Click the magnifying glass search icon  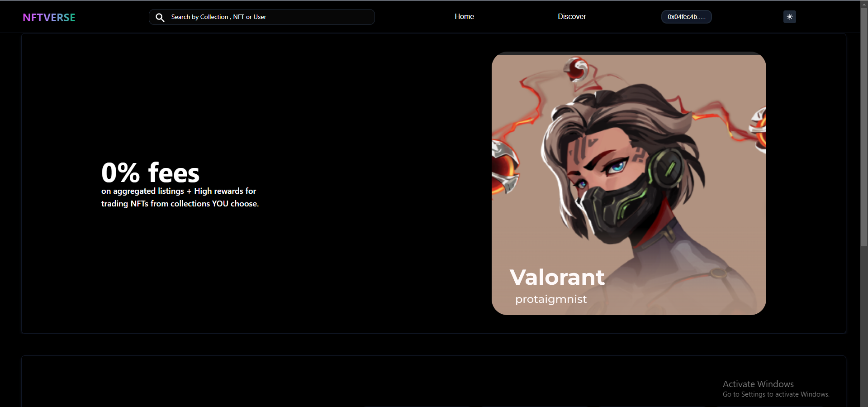(x=160, y=17)
